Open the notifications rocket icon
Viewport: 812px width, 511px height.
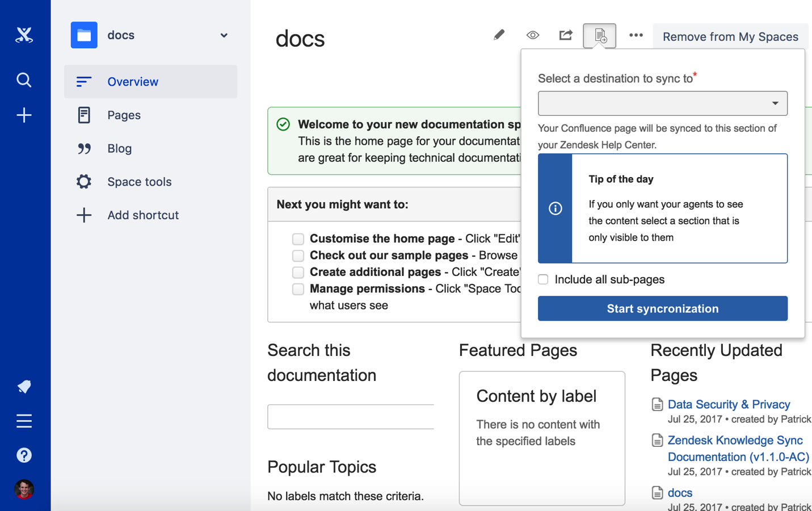coord(24,387)
